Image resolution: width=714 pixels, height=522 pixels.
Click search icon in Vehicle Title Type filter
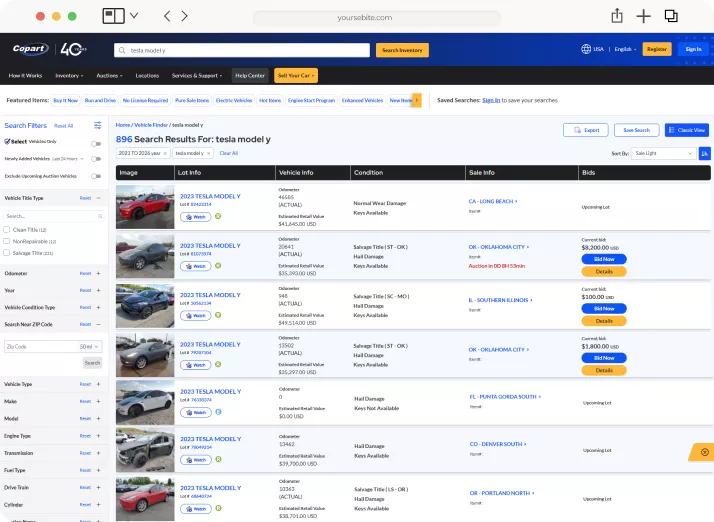100,216
